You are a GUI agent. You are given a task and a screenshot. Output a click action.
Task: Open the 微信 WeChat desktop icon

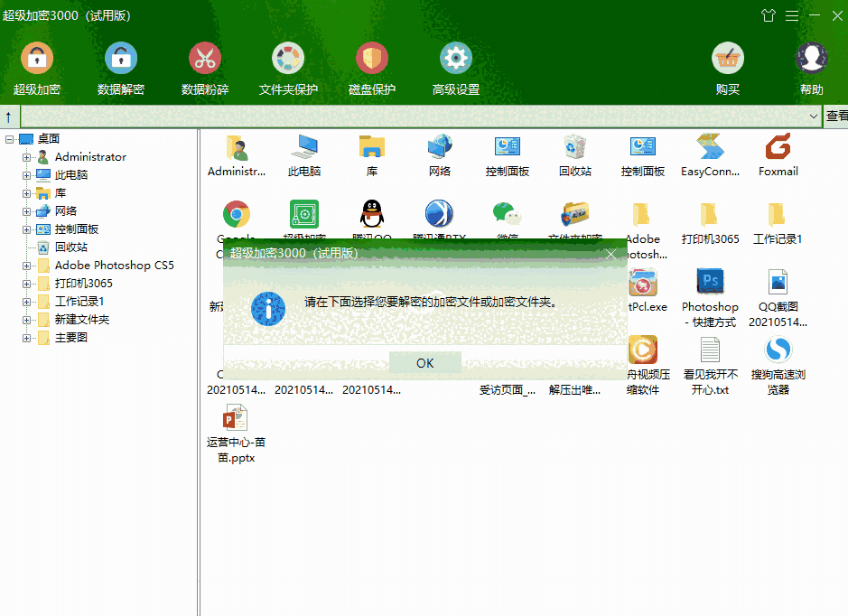pyautogui.click(x=507, y=217)
